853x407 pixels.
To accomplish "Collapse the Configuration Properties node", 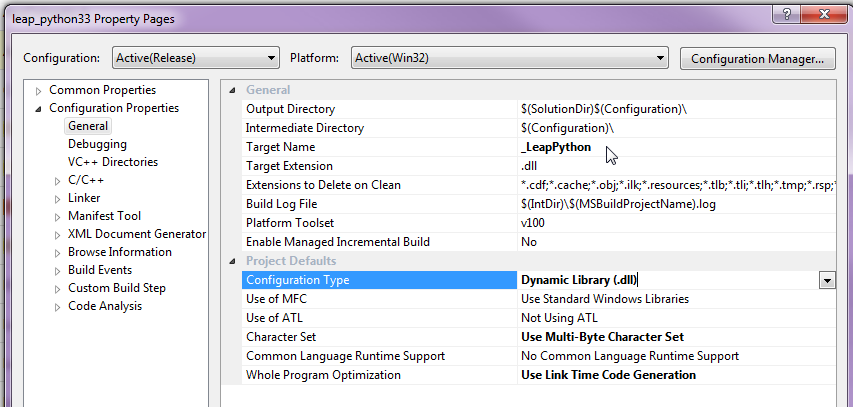I will (39, 109).
